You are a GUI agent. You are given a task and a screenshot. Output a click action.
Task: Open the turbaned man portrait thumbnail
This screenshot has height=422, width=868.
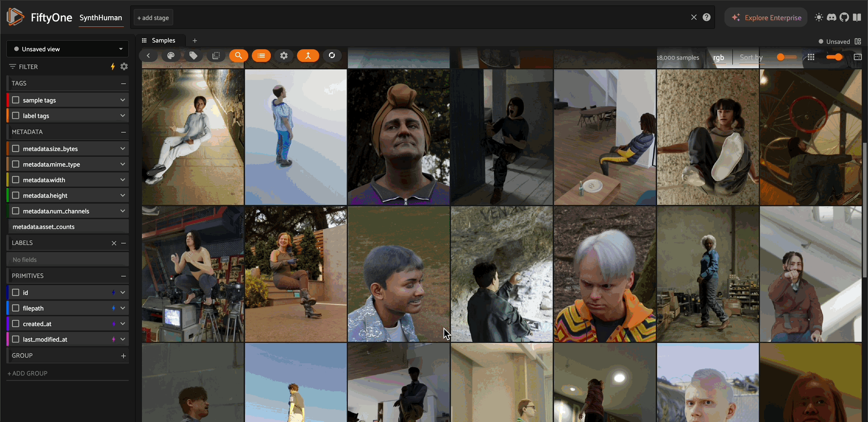398,137
